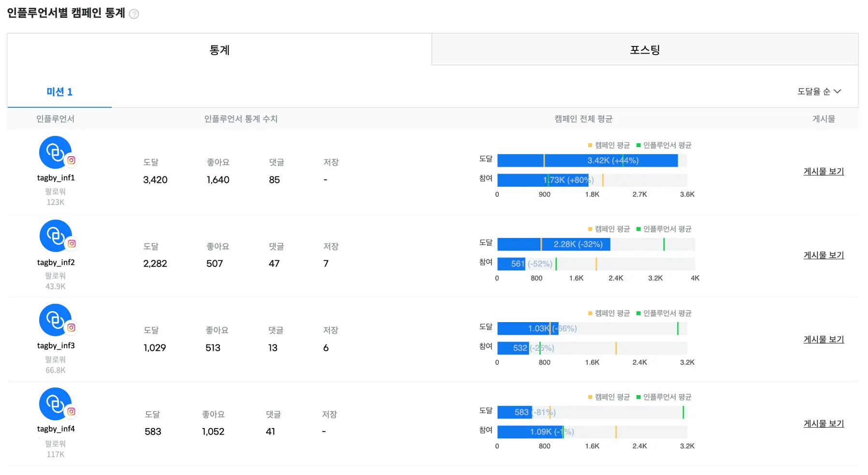The image size is (868, 475).
Task: Click the tagby_inf3 username label
Action: point(56,345)
